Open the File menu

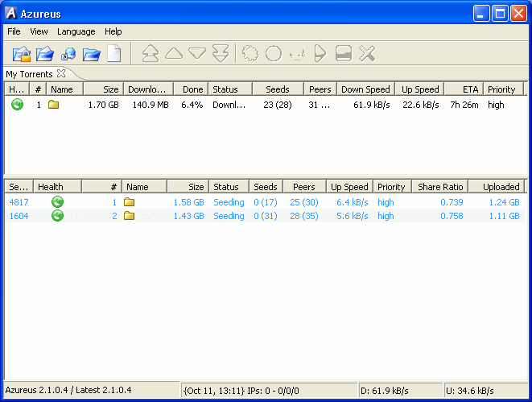[x=14, y=31]
